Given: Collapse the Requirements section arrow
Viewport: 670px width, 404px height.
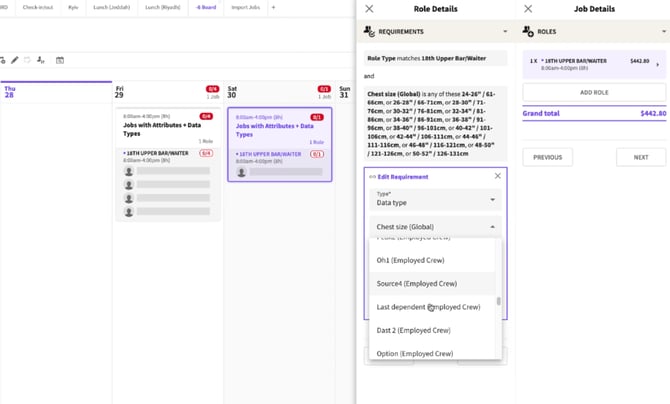Looking at the screenshot, I should click(505, 31).
